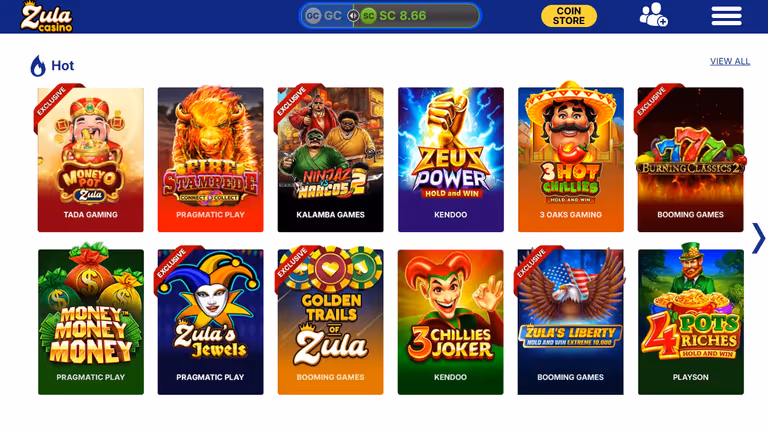768x432 pixels.
Task: Open 3 Hot Chillies game
Action: 571,160
